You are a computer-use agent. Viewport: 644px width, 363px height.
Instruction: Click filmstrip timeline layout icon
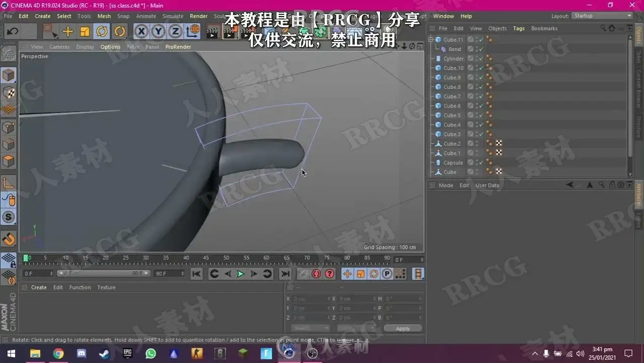click(418, 274)
